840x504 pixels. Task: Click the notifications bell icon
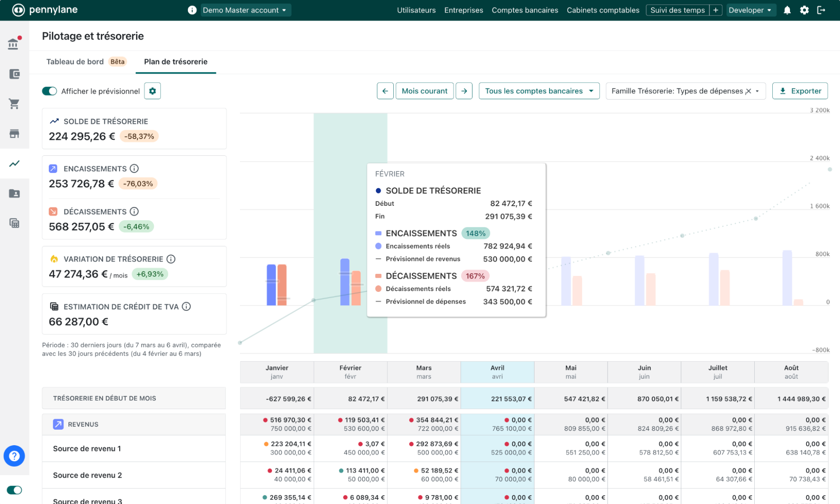pyautogui.click(x=787, y=10)
